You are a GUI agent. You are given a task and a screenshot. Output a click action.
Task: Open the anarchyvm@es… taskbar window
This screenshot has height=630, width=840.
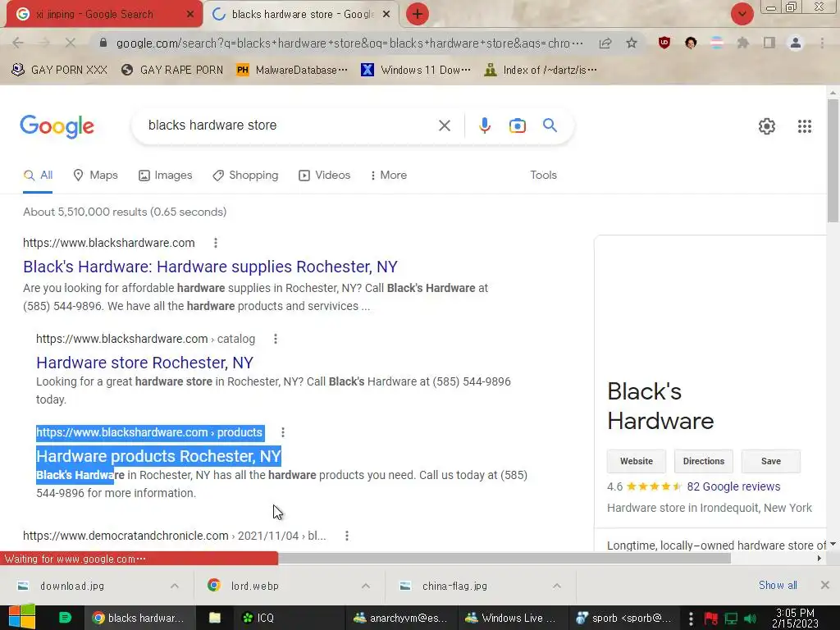pyautogui.click(x=400, y=618)
